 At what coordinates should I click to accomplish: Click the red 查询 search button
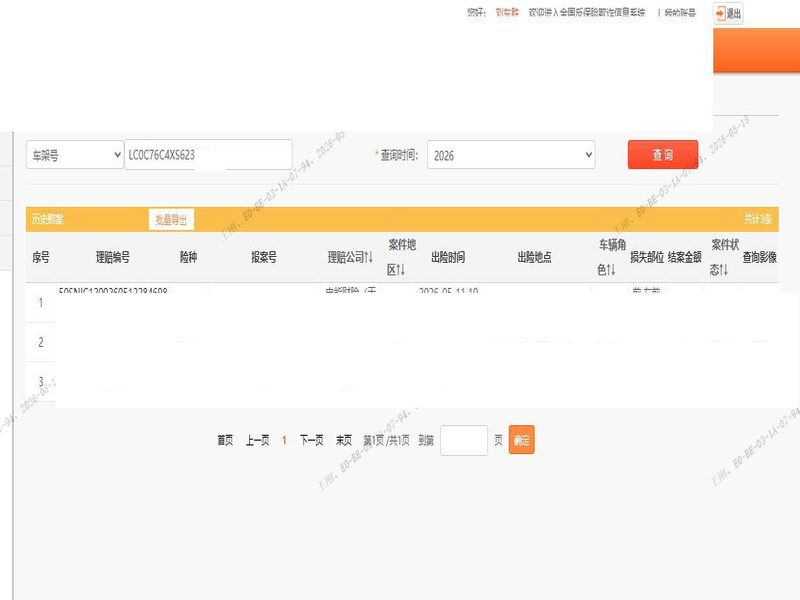663,155
